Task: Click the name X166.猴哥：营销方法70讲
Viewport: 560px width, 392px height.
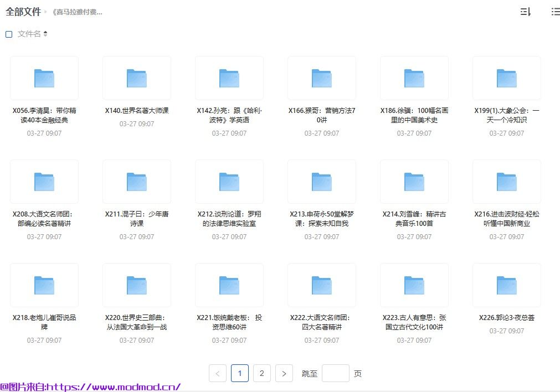Action: coord(322,115)
